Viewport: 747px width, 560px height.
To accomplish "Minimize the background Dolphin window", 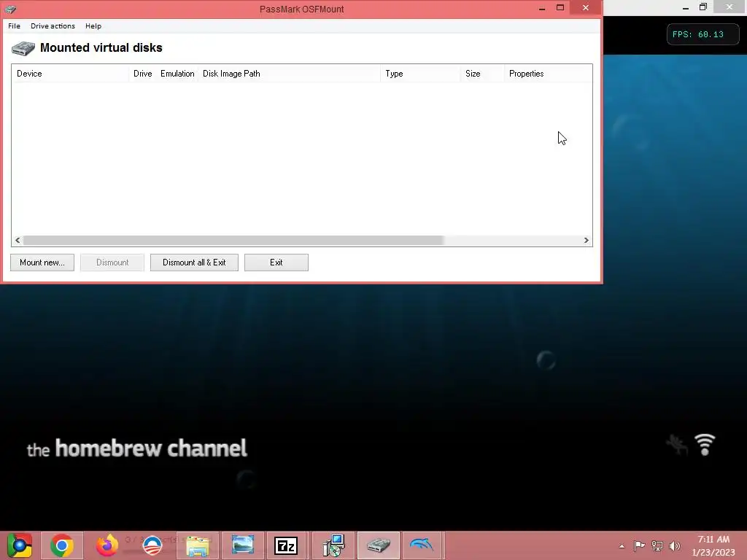I will pos(686,7).
